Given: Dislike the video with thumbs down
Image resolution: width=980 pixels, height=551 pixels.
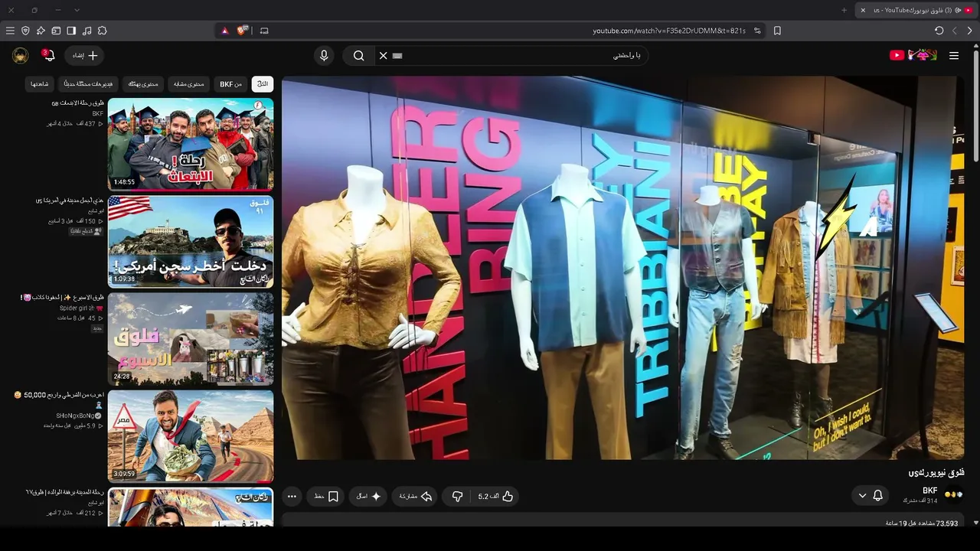Looking at the screenshot, I should (x=457, y=497).
